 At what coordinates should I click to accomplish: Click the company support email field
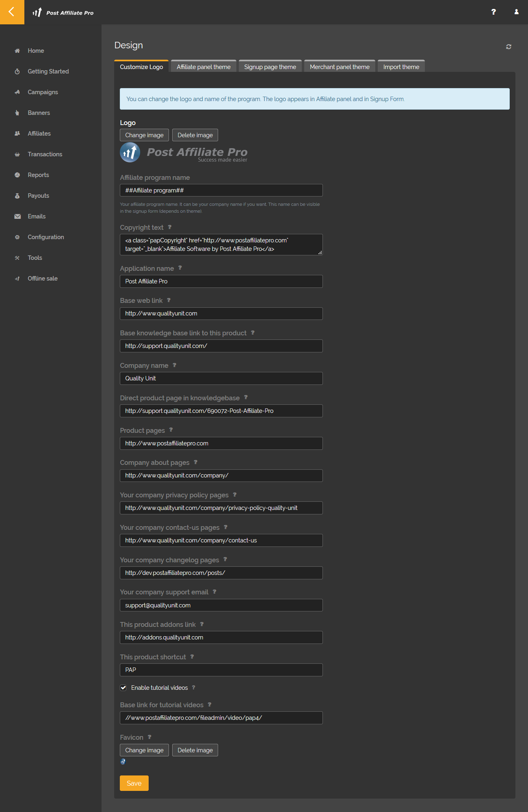221,605
